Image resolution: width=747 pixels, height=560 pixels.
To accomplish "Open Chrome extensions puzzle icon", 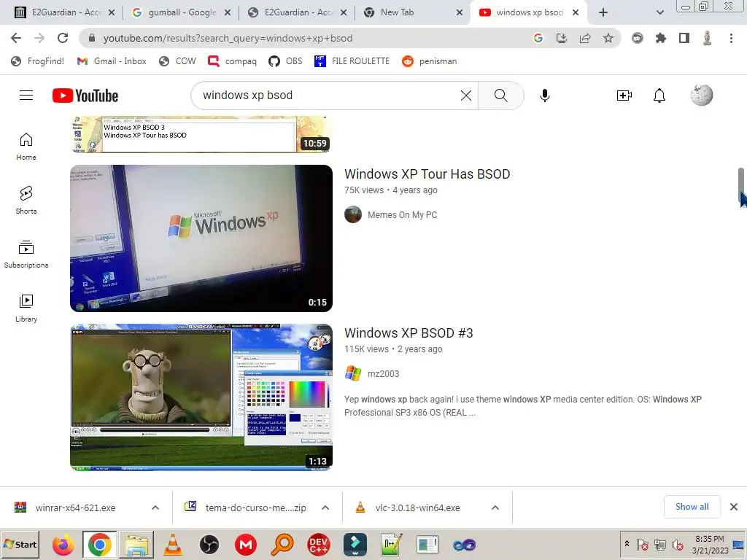I will [661, 38].
